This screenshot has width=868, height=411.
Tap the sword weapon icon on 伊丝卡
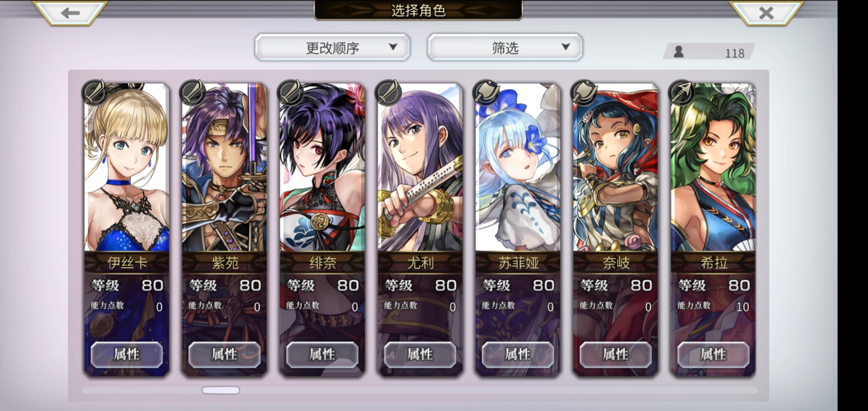point(95,92)
